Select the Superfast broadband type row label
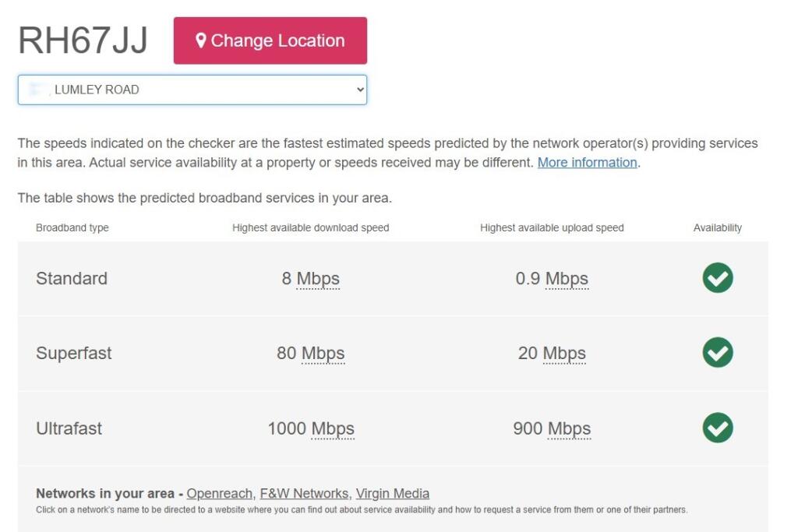 click(74, 354)
